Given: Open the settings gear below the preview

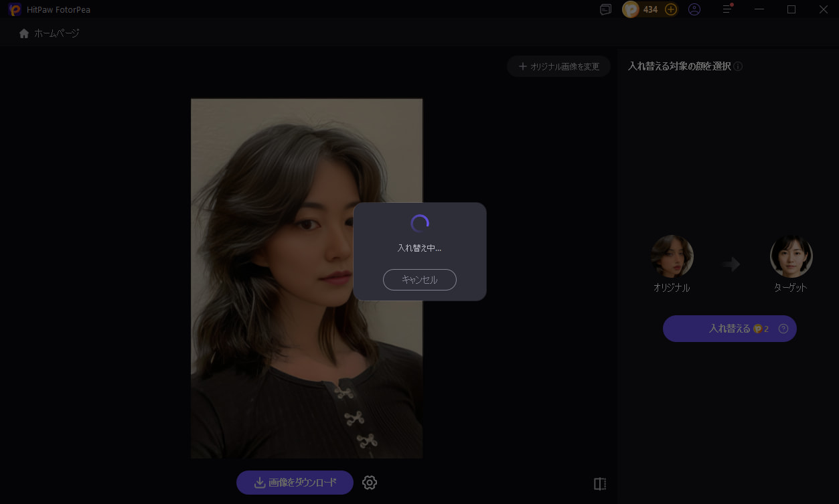Looking at the screenshot, I should 369,482.
